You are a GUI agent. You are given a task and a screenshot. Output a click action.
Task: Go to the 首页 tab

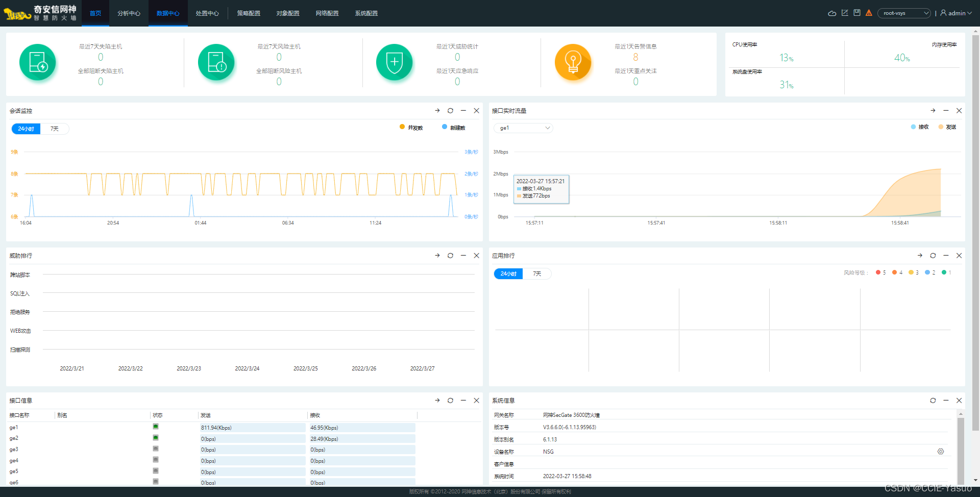coord(95,13)
